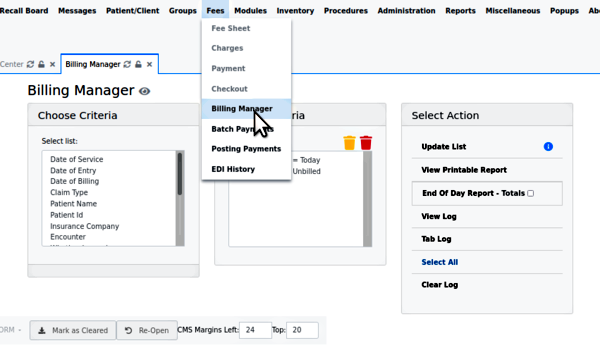Click the Select All link
The height and width of the screenshot is (362, 600).
(440, 262)
